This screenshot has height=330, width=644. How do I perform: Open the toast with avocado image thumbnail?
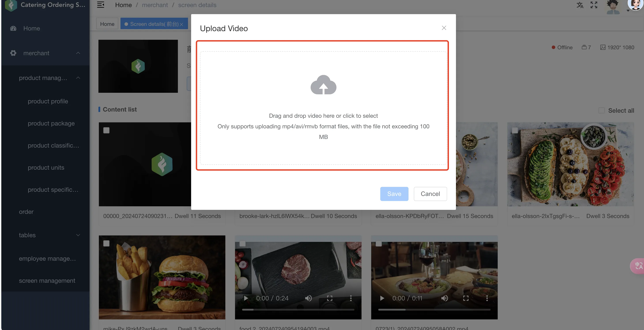pyautogui.click(x=570, y=164)
